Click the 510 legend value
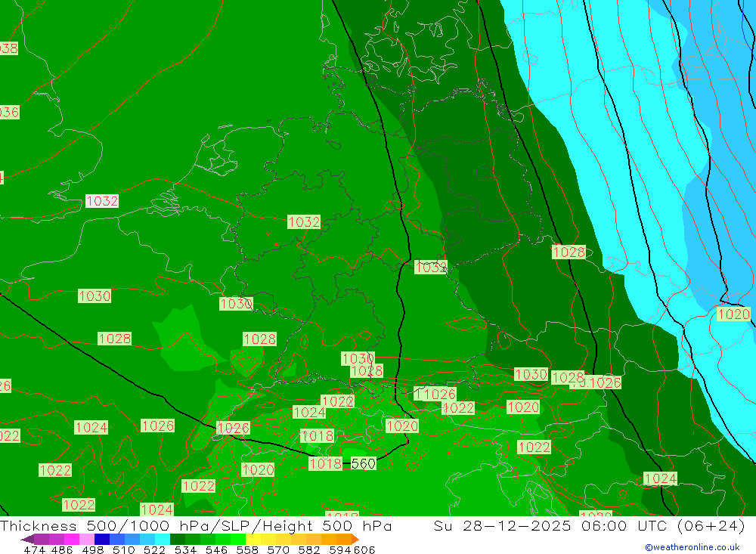The image size is (756, 554). pos(124,549)
